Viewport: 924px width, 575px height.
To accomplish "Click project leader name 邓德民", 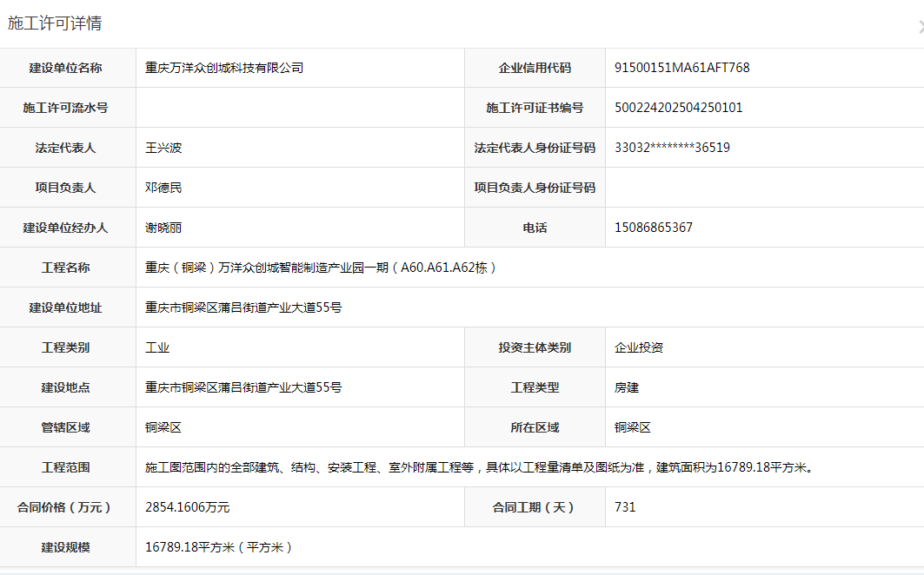I will [x=163, y=188].
